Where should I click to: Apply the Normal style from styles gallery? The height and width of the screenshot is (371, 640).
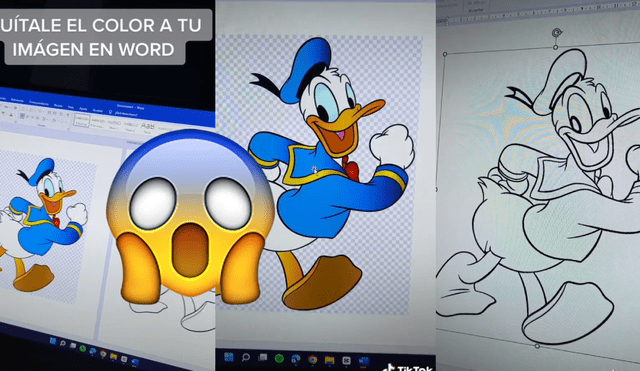82,120
